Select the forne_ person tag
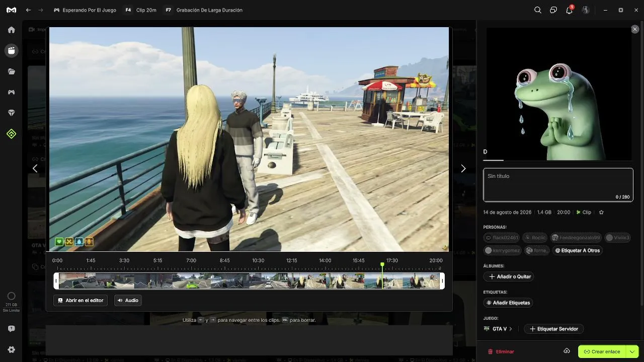The height and width of the screenshot is (362, 644). tap(537, 250)
